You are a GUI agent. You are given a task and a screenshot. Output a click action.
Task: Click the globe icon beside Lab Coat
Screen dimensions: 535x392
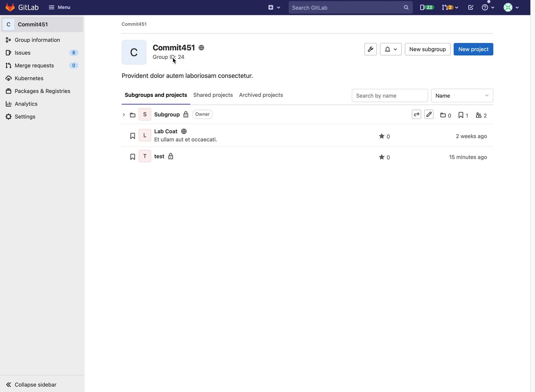coord(184,132)
